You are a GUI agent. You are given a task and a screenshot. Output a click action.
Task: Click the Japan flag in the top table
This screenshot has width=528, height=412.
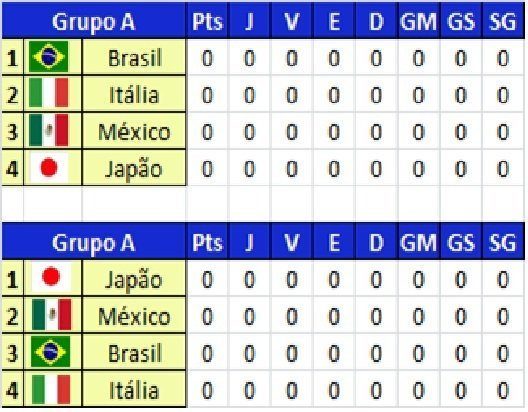49,167
